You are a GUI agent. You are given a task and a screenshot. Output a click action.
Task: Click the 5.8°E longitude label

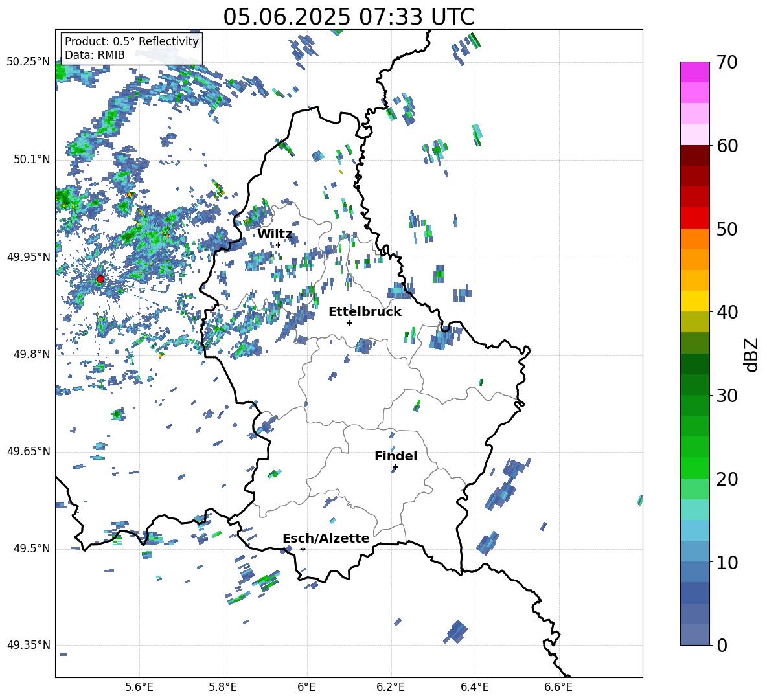tap(223, 687)
